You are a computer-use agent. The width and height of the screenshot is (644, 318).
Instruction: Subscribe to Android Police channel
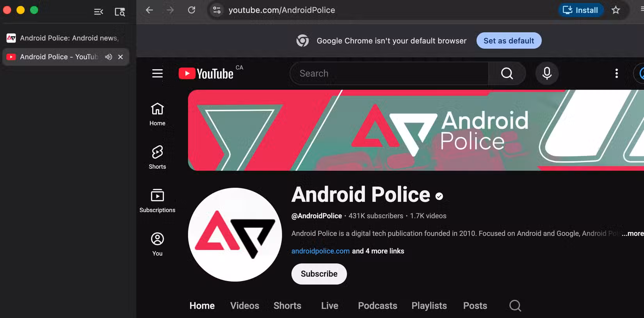[319, 274]
